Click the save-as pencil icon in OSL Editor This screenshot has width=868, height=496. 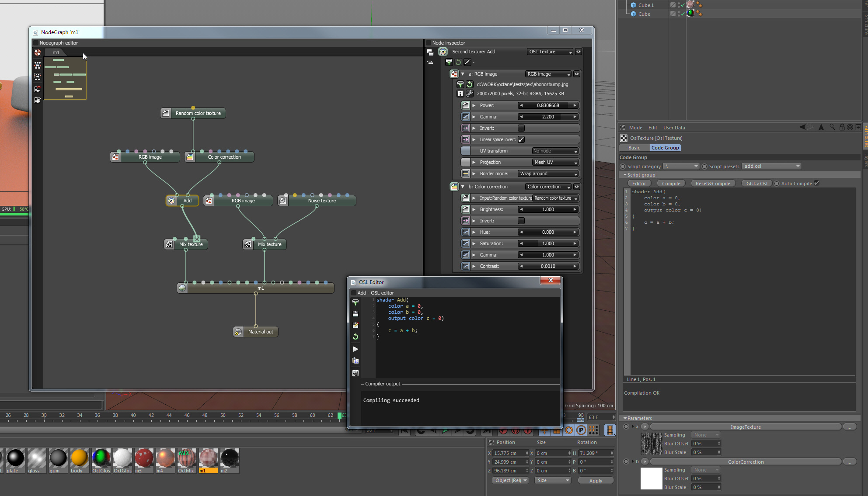tap(356, 325)
